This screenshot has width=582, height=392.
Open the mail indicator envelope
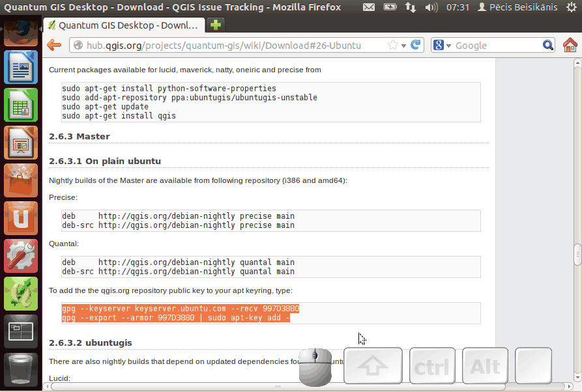point(369,7)
